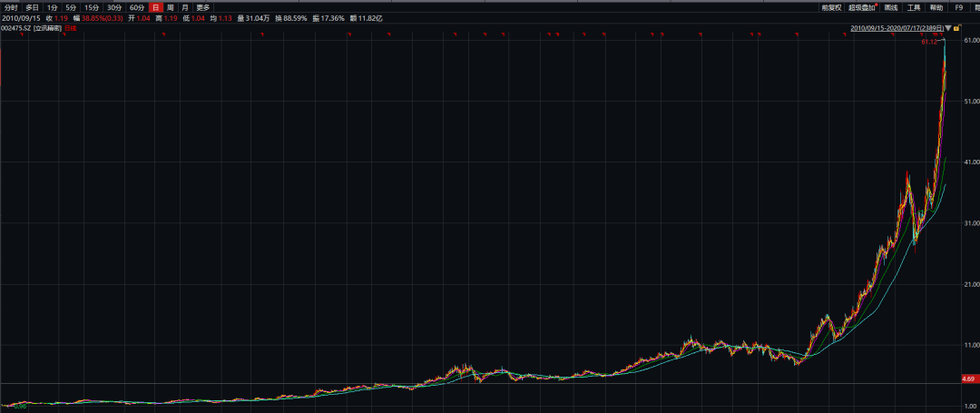The height and width of the screenshot is (413, 980).
Task: Click the yellow lock icon beside date range
Action: (957, 29)
